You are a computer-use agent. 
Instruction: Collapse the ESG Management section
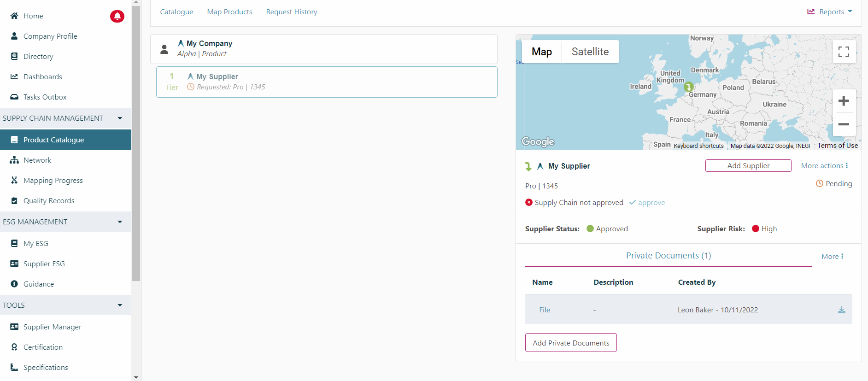[120, 222]
